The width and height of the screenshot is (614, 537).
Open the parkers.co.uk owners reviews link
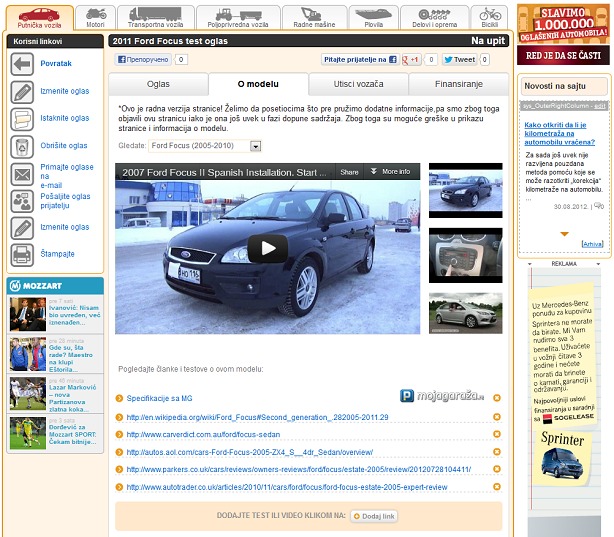tap(299, 469)
